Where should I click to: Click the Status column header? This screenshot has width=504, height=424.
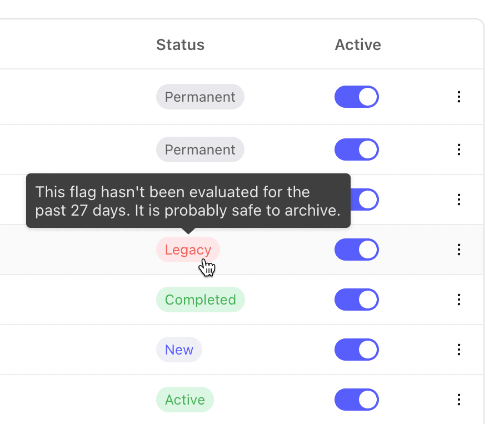181,44
